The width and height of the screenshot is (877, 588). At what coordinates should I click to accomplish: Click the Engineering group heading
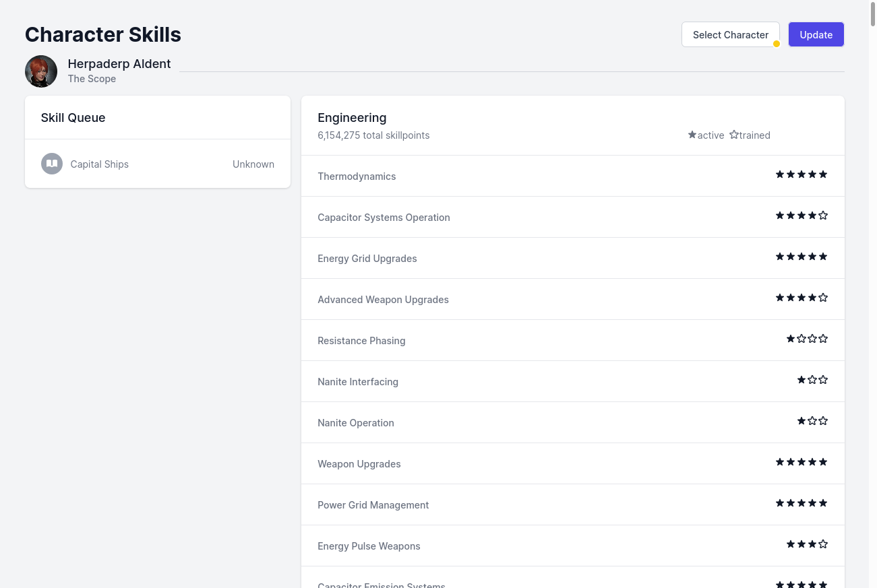pos(352,118)
